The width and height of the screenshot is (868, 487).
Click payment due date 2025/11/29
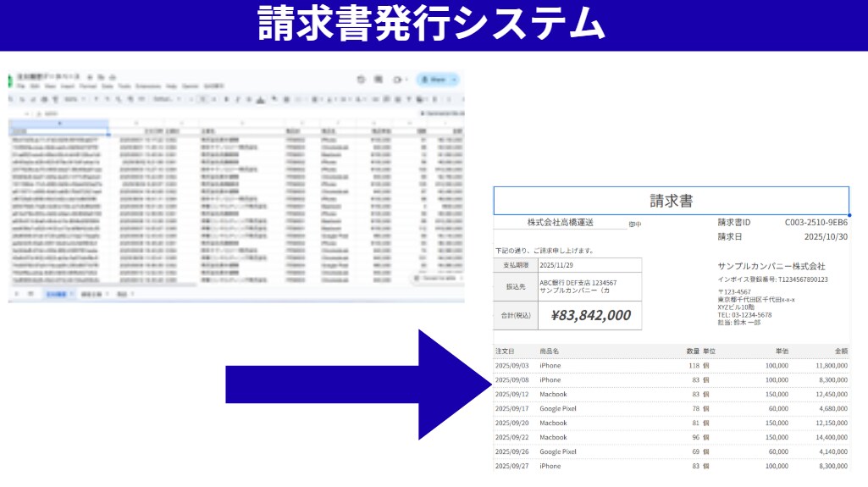click(x=556, y=265)
